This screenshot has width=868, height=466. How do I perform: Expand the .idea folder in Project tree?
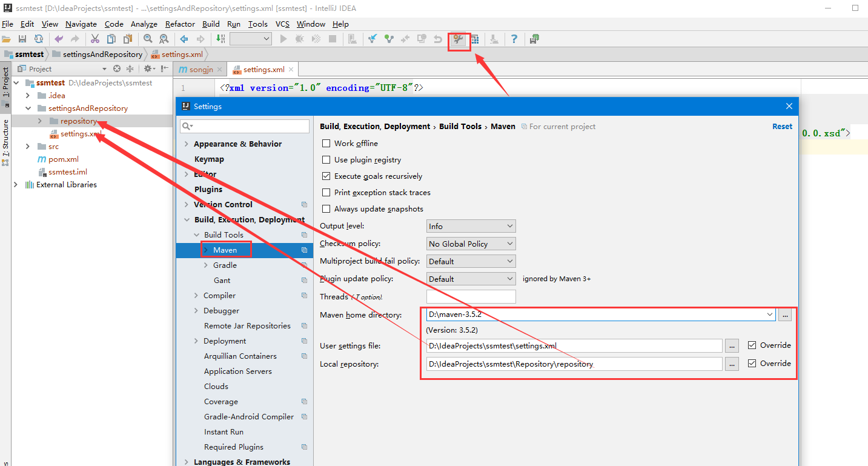pos(28,96)
